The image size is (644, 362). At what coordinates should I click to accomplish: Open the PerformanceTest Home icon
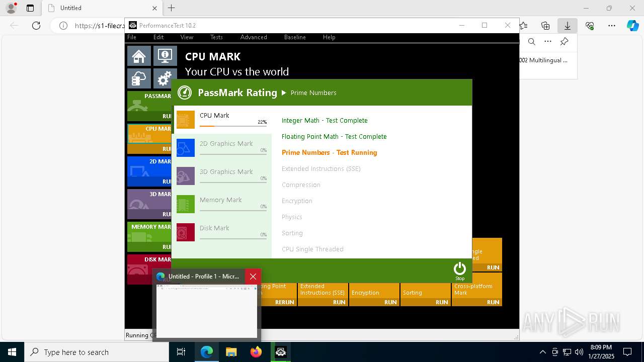[139, 56]
